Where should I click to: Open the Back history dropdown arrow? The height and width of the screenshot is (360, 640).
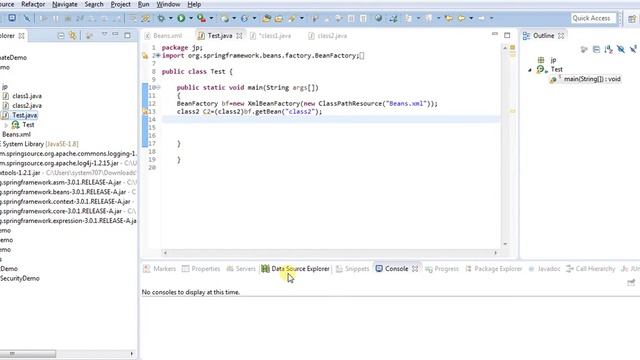click(x=471, y=18)
